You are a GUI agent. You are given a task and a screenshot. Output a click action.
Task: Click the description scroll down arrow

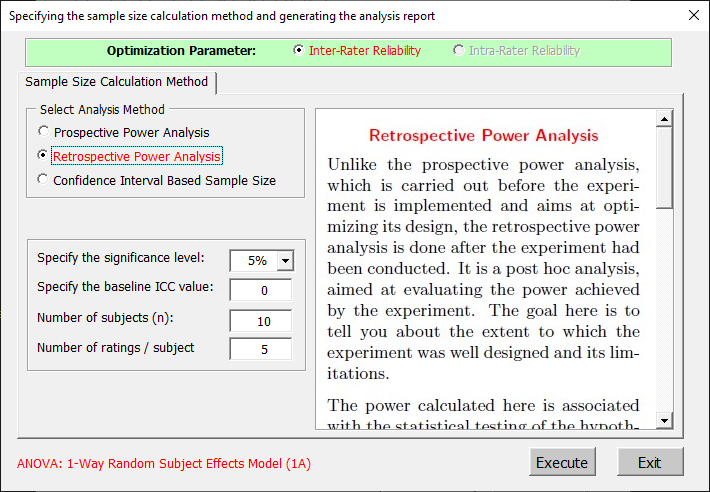(664, 420)
